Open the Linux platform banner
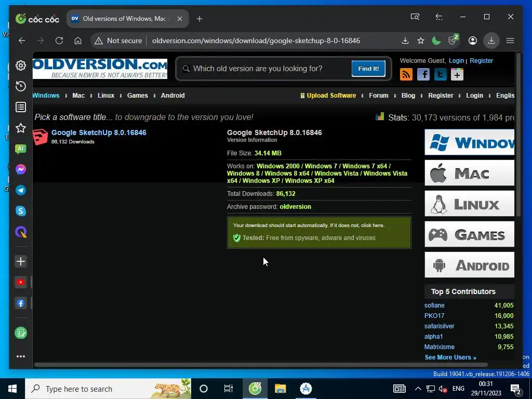 [x=469, y=203]
